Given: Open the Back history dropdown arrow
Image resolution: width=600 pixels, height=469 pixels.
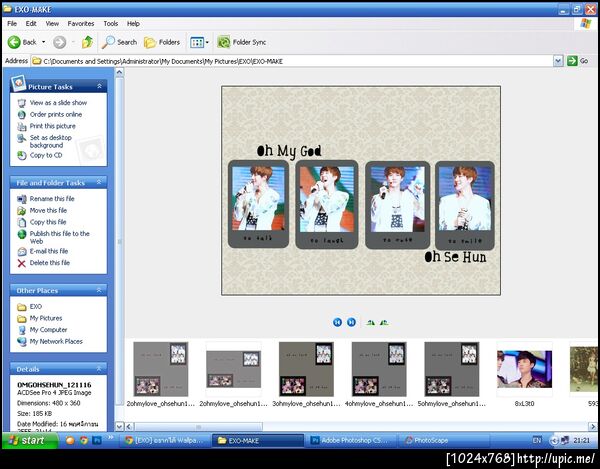Looking at the screenshot, I should pyautogui.click(x=43, y=42).
